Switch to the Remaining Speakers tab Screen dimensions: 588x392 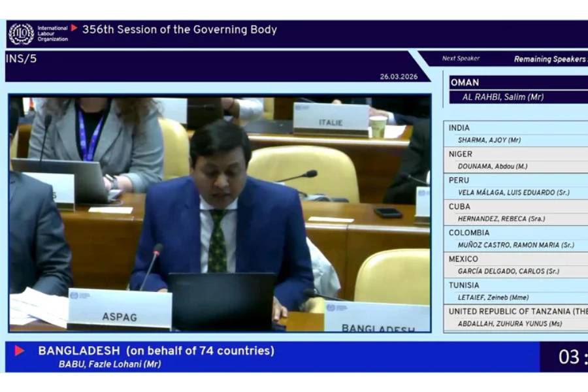[x=549, y=59]
